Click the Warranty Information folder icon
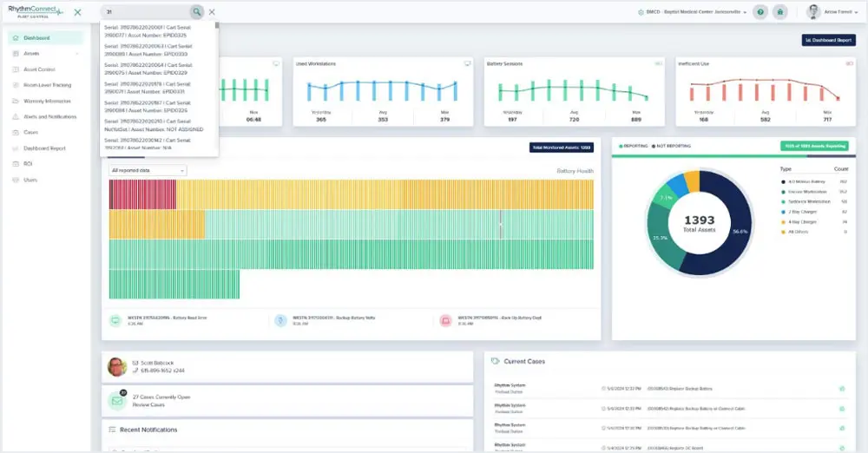Viewport: 868px width, 453px height. coord(16,102)
